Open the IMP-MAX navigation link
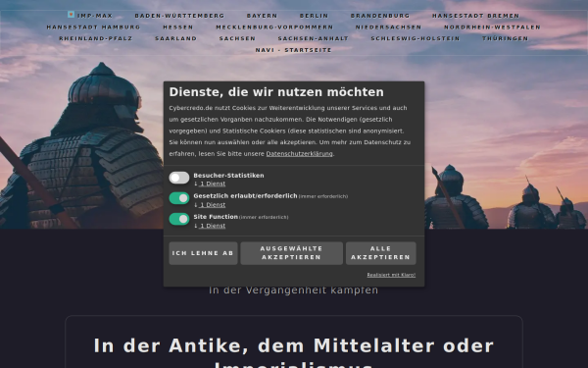 coord(95,16)
